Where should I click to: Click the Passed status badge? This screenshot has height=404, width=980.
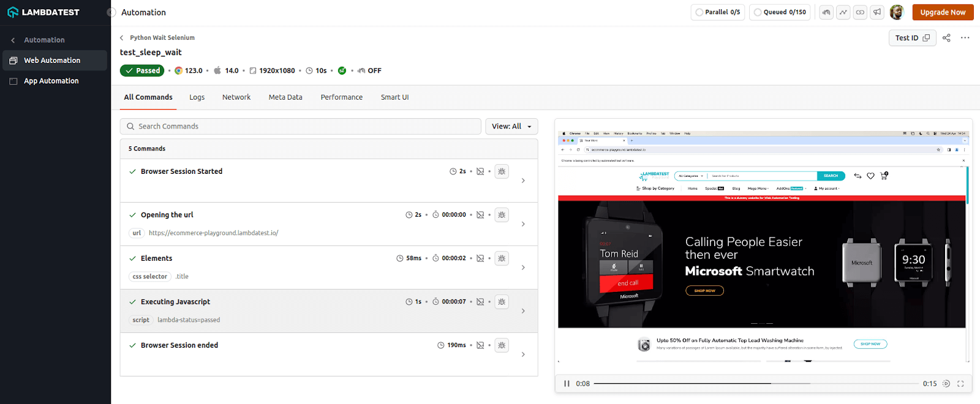point(142,70)
